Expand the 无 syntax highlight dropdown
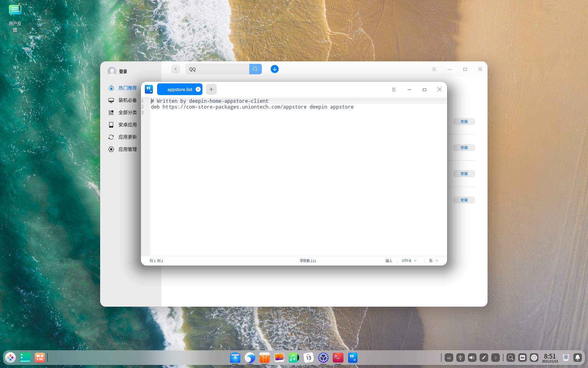Image resolution: width=588 pixels, height=368 pixels. pos(433,261)
